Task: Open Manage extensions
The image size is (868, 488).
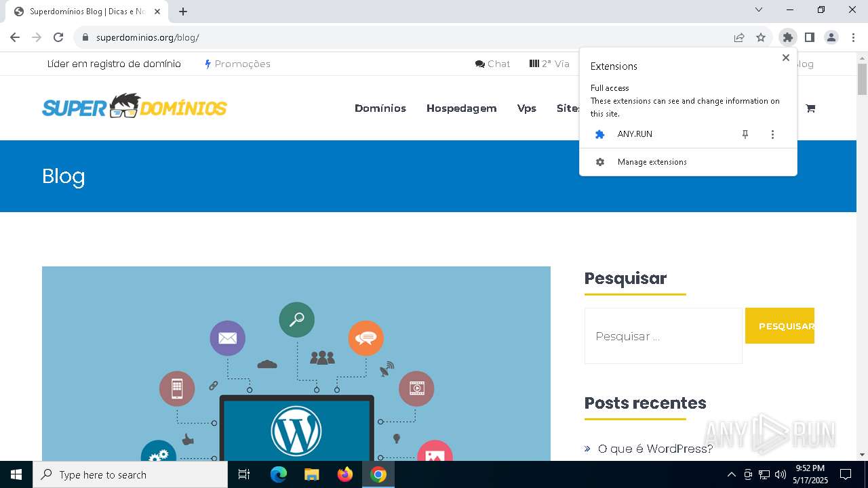Action: (688, 162)
